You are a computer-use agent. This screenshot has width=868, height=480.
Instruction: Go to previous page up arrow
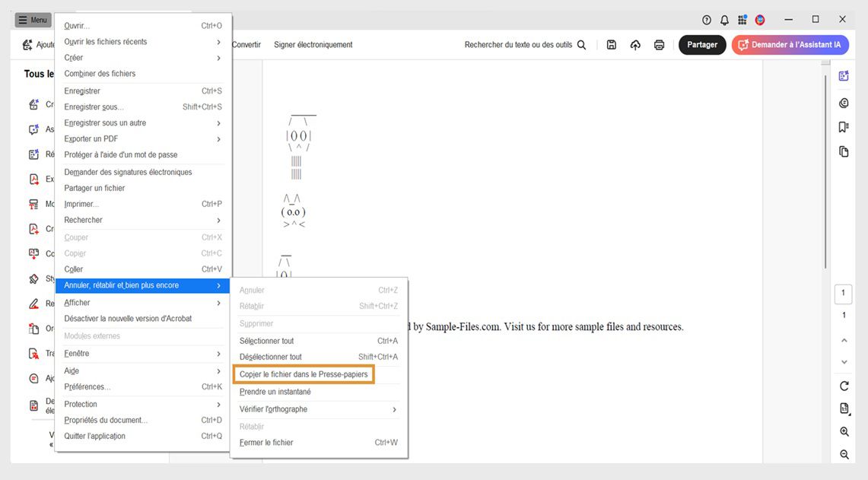(844, 341)
